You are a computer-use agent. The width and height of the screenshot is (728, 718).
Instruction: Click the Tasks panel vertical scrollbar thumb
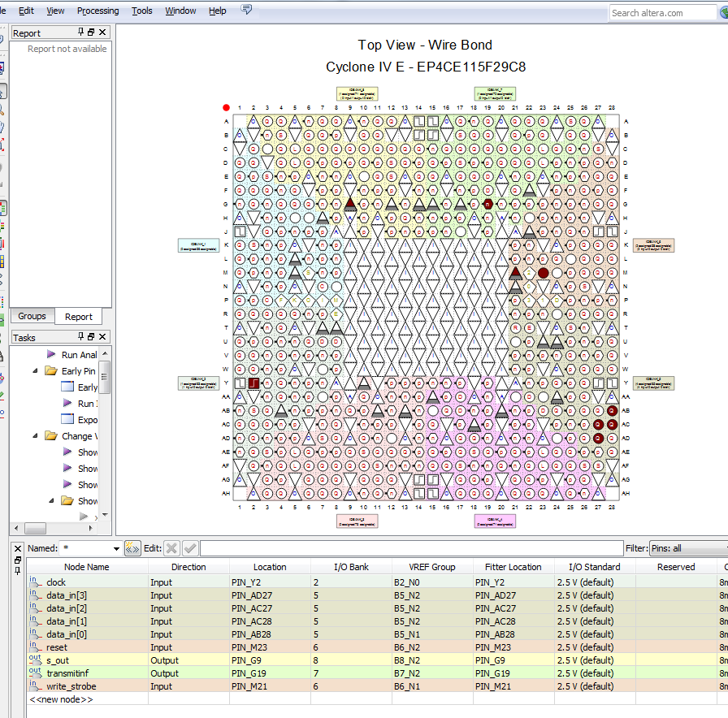(x=105, y=378)
